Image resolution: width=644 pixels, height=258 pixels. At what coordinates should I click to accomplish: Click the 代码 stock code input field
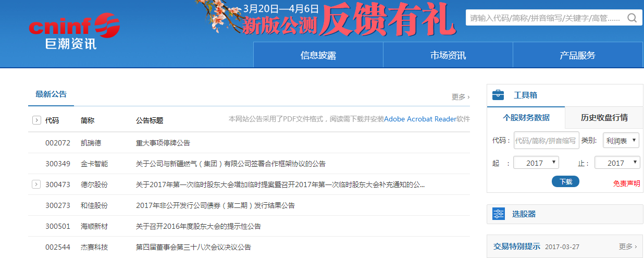tap(546, 140)
